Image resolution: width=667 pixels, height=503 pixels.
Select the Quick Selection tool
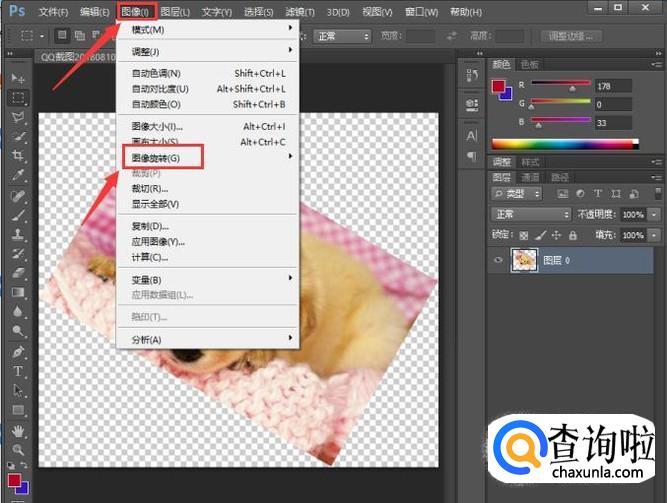click(18, 136)
